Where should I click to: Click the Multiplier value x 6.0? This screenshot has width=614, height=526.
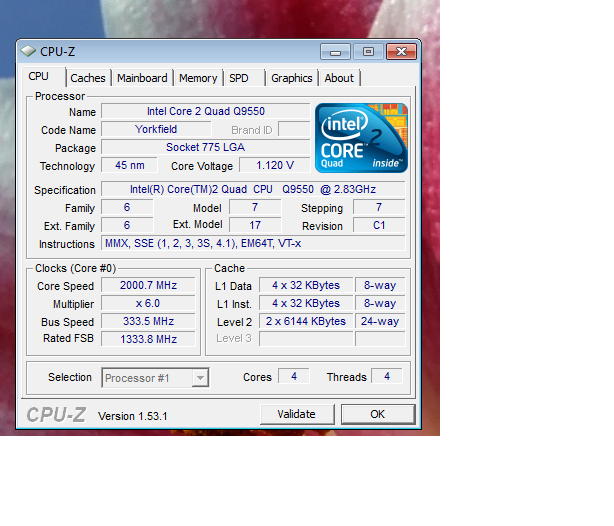(x=148, y=303)
